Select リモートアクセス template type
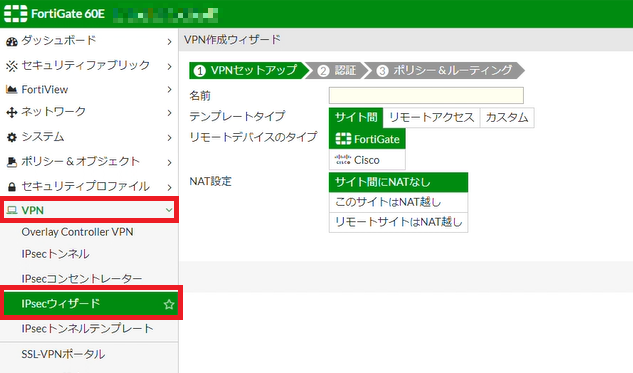Viewport: 633px width, 373px height. (x=432, y=117)
